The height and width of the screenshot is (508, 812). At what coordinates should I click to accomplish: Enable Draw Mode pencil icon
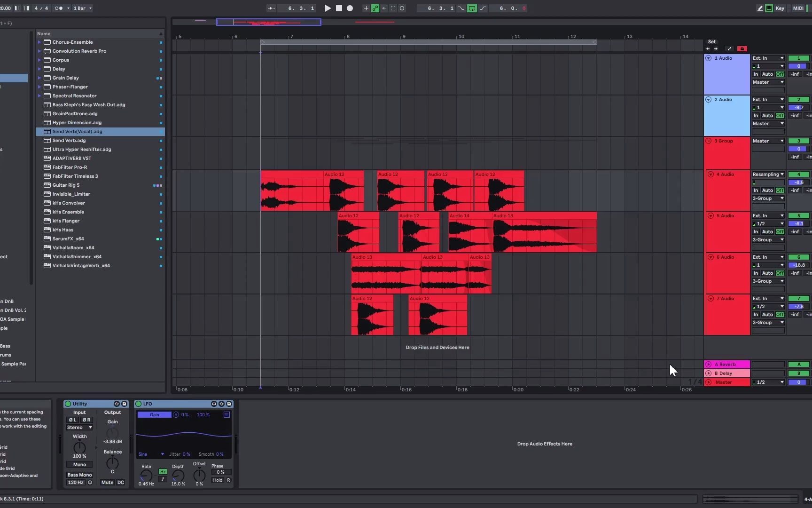pyautogui.click(x=760, y=8)
